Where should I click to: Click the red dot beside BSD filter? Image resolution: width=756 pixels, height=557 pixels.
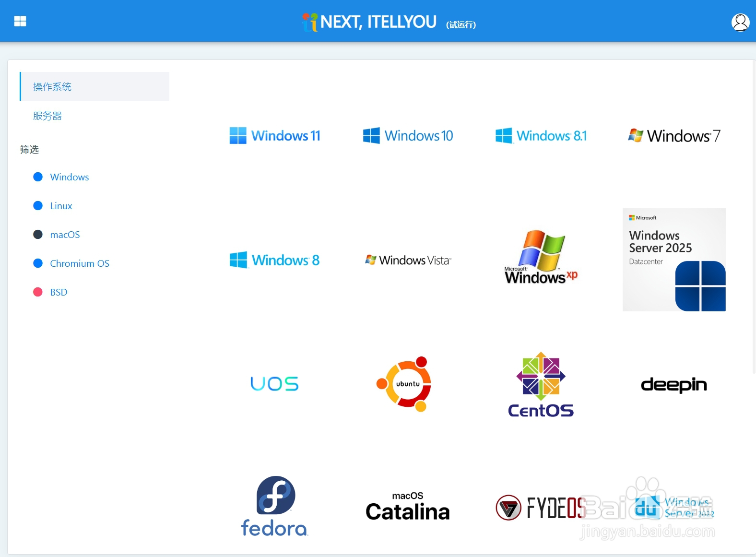click(38, 292)
